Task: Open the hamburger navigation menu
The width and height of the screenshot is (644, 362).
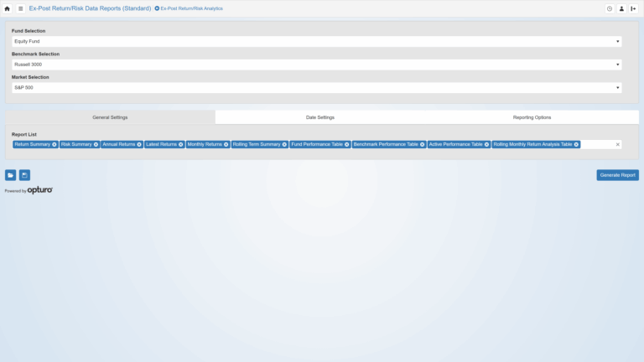Action: pyautogui.click(x=21, y=8)
